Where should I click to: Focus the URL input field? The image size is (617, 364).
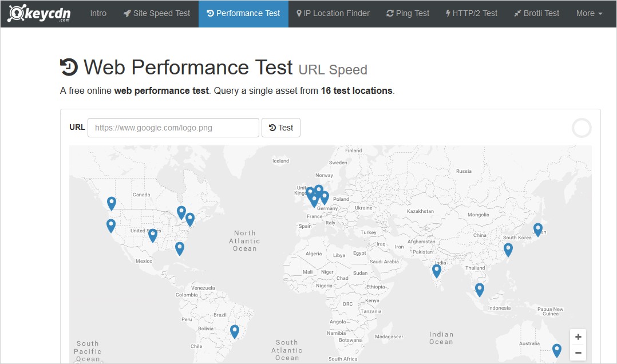[173, 128]
